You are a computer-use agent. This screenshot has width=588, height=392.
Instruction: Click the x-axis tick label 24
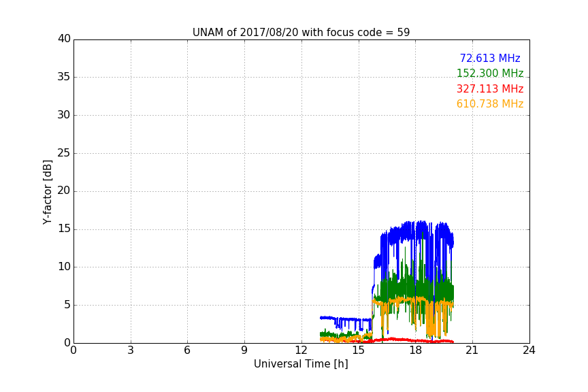529,350
